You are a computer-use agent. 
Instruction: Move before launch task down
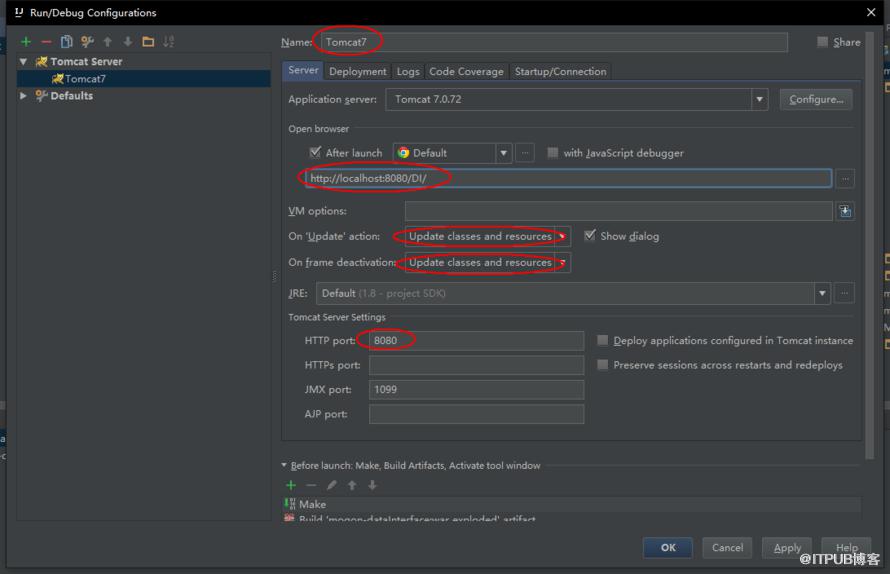coord(372,485)
